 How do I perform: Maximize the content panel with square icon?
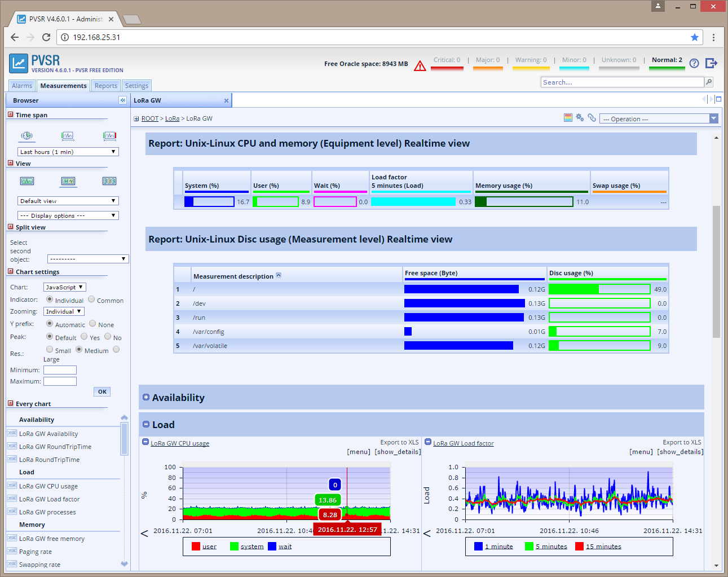(x=718, y=99)
